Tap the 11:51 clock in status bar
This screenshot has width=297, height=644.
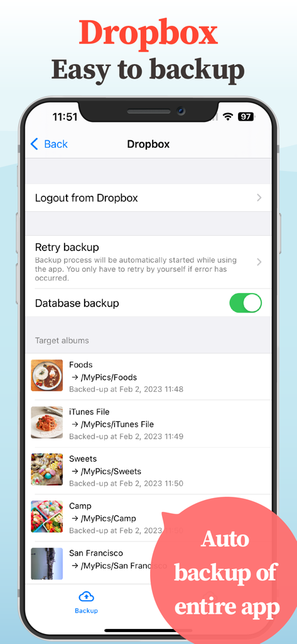(65, 117)
